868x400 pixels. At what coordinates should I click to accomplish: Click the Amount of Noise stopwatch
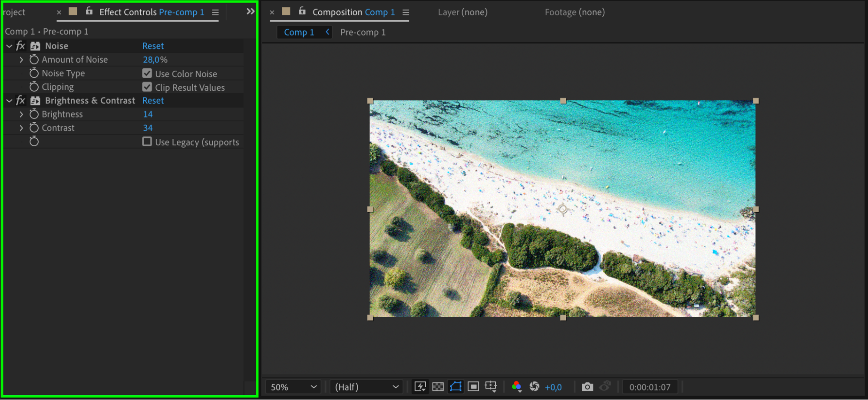point(34,59)
